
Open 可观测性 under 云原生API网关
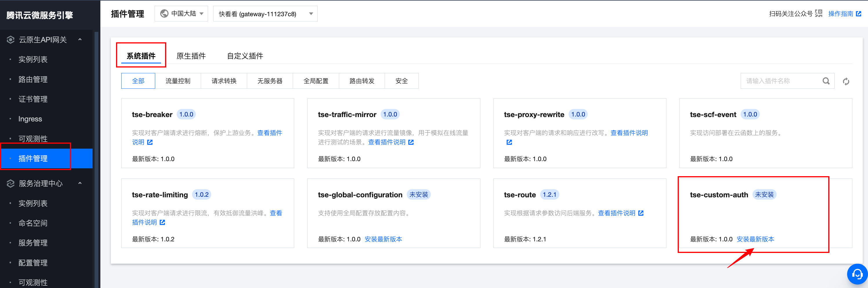[x=33, y=138]
